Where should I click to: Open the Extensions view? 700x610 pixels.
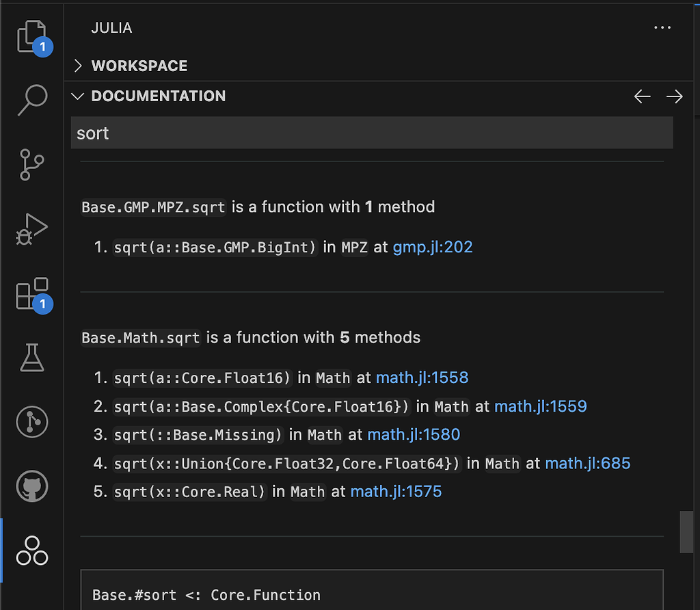[x=31, y=294]
